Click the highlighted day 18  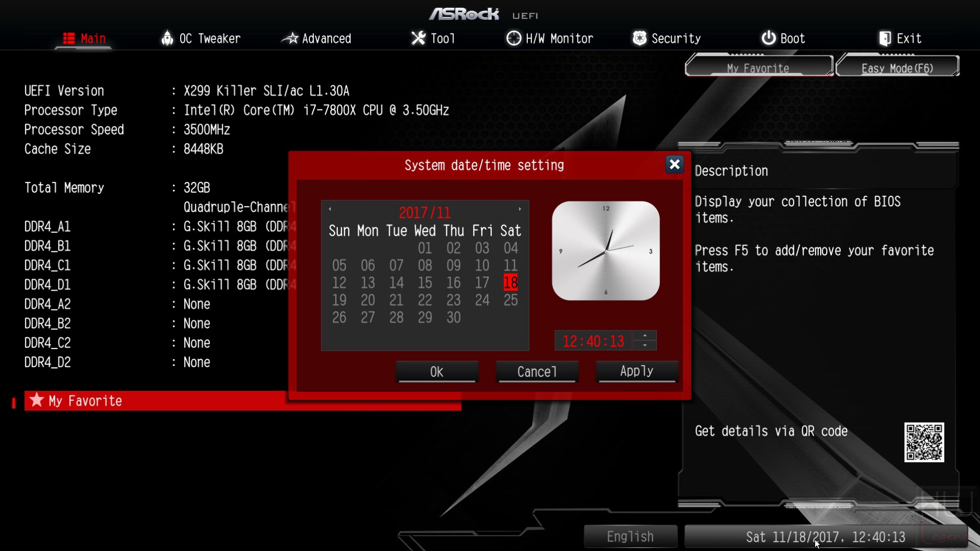[510, 283]
